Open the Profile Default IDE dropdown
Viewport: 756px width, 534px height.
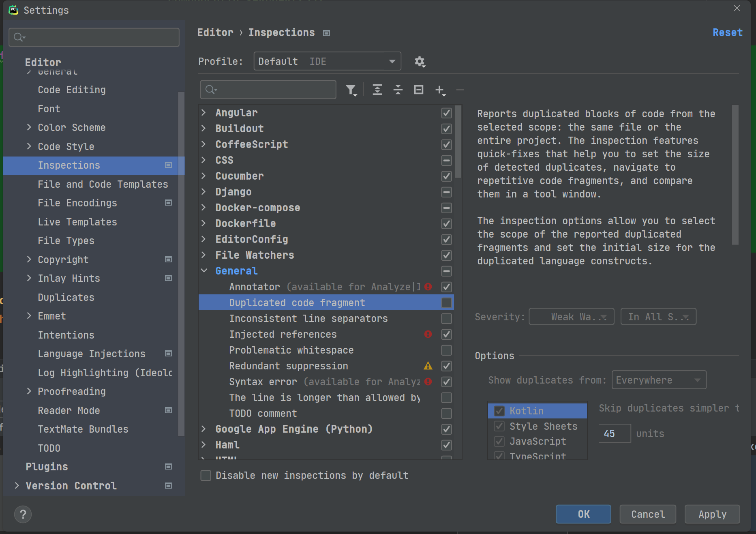(x=327, y=61)
